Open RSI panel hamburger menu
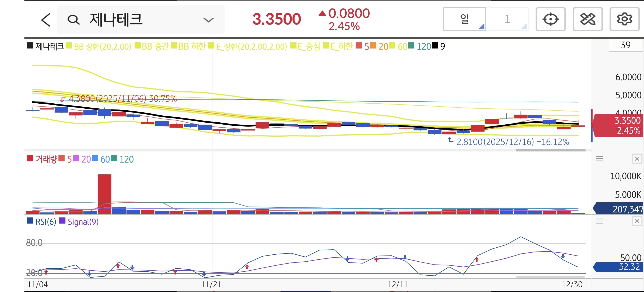Viewport: 644px width, 292px height. click(599, 221)
